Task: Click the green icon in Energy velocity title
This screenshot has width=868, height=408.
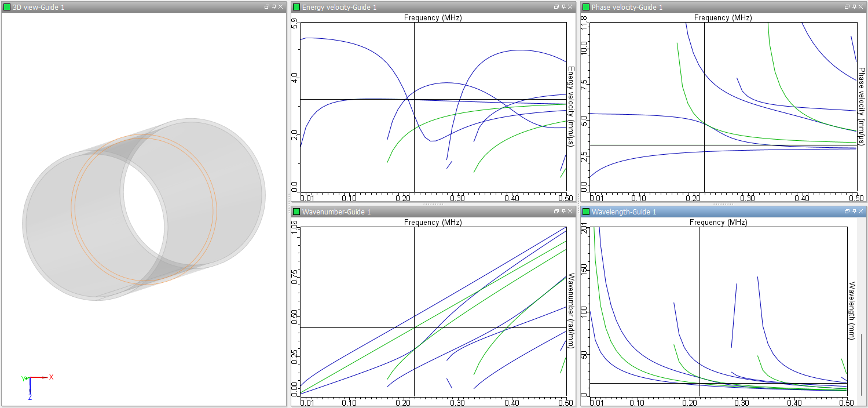Action: coord(296,7)
